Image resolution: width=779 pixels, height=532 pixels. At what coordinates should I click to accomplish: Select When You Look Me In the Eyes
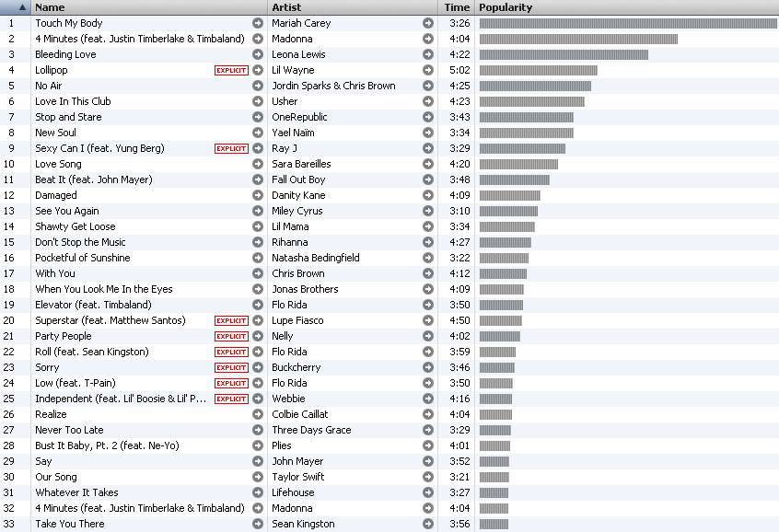(104, 289)
